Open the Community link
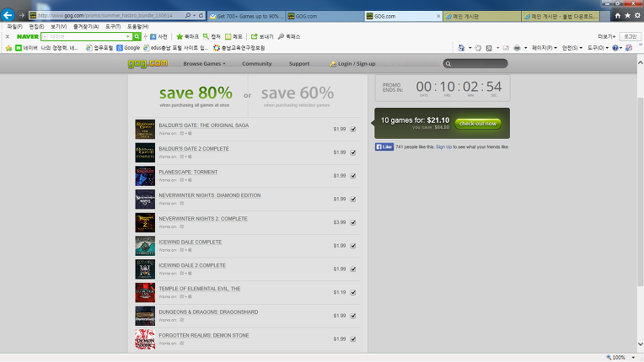This screenshot has width=644, height=362. 257,63
